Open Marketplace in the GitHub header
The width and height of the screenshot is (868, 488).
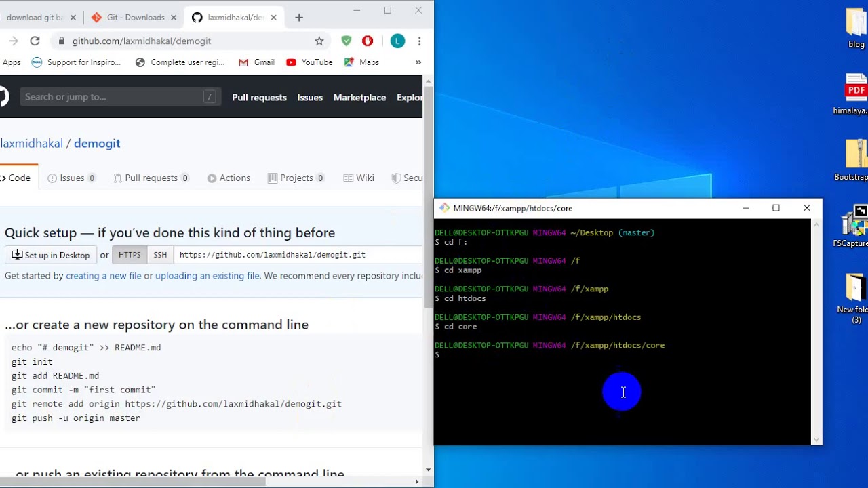pos(359,97)
